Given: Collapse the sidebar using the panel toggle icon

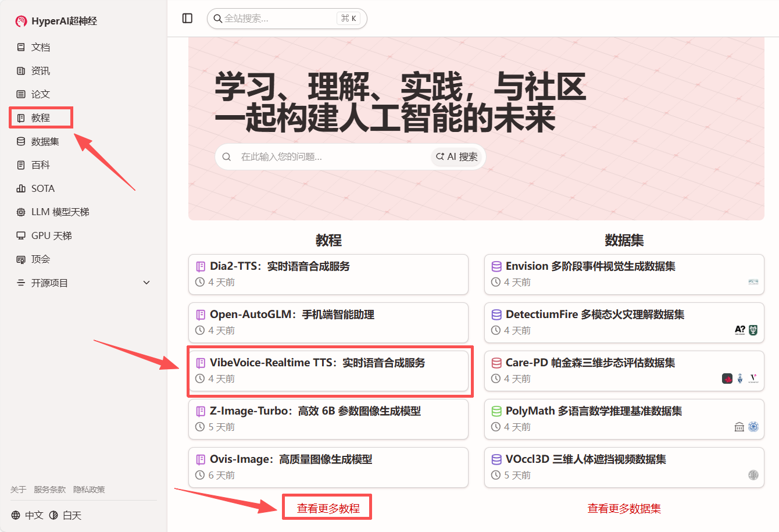Looking at the screenshot, I should pyautogui.click(x=187, y=18).
